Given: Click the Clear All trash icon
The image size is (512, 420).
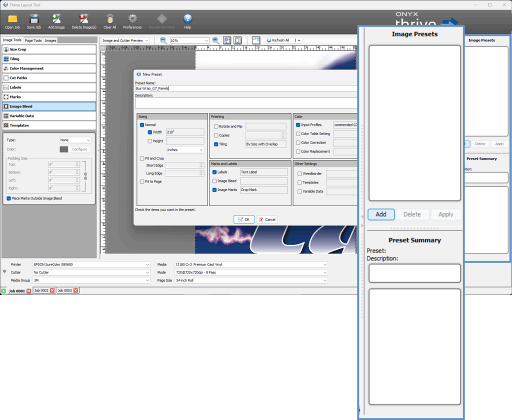Looking at the screenshot, I should (x=109, y=20).
